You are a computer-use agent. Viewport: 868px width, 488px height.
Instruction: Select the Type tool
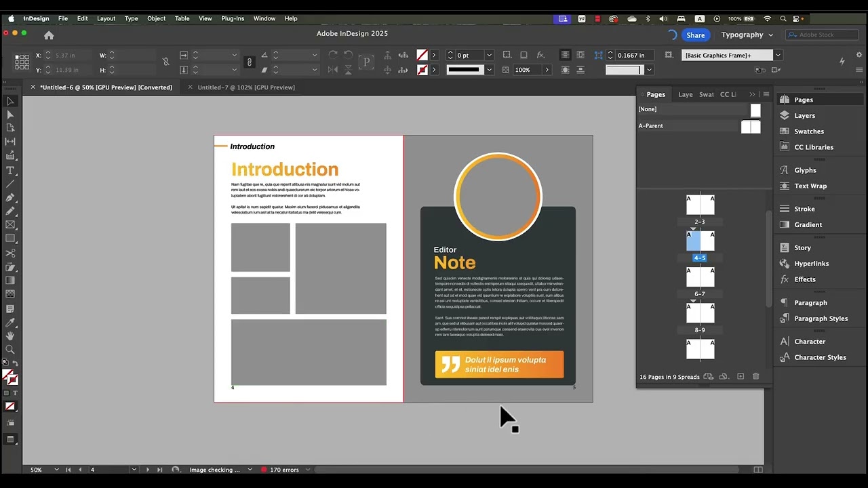[10, 170]
